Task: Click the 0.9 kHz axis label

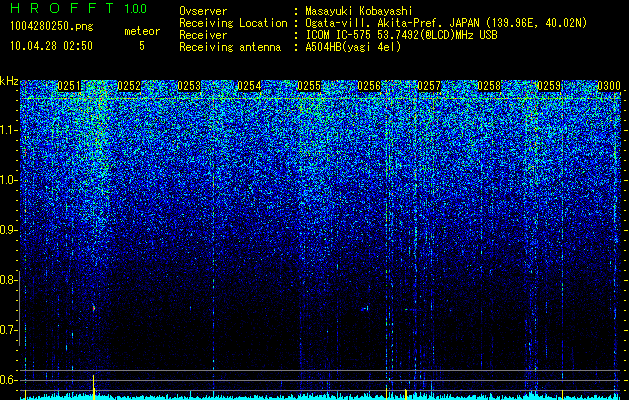Action: [9, 230]
